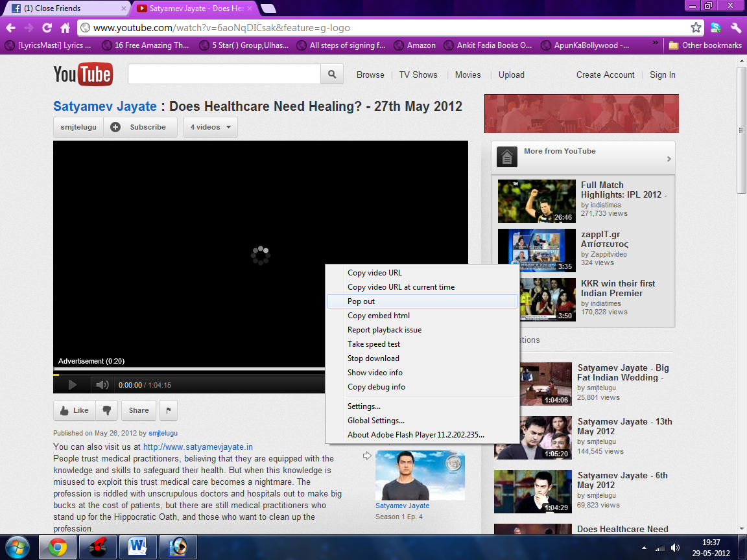Click the browser back arrow

[10, 28]
